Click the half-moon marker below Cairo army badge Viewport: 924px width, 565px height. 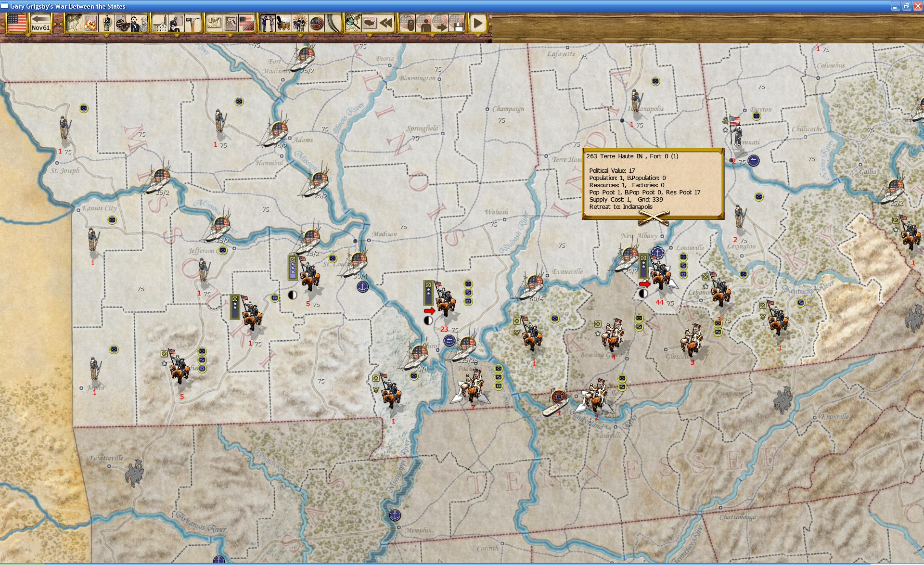point(428,321)
